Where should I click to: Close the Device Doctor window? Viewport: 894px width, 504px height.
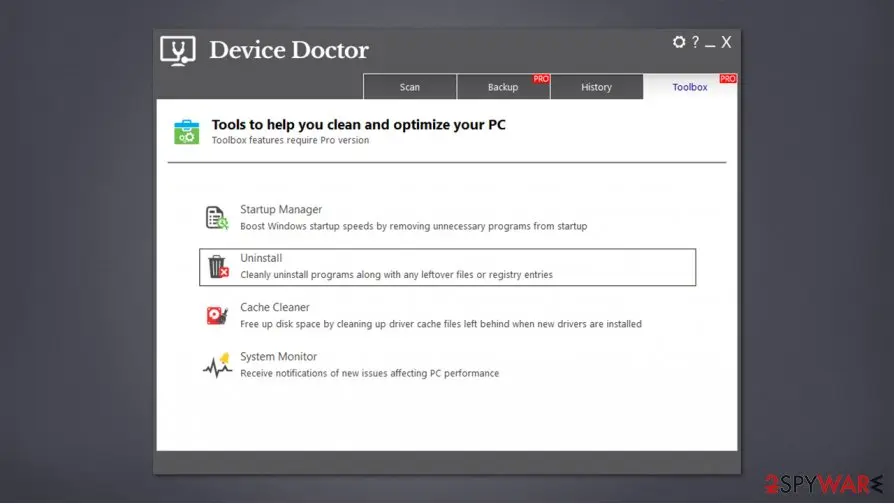[726, 42]
